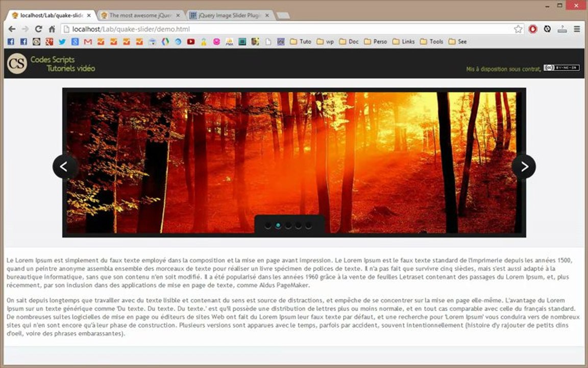Click the browser forward arrow
This screenshot has height=368, width=588.
pyautogui.click(x=25, y=29)
